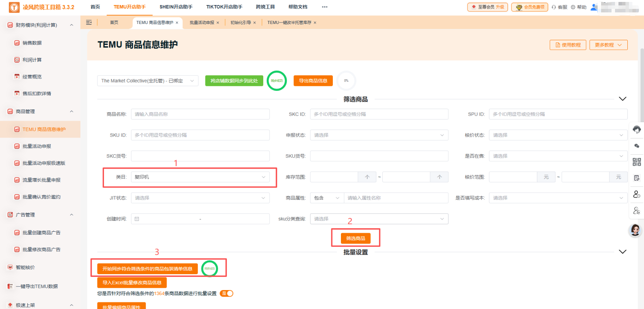Click the 商品名称 input field
The width and height of the screenshot is (644, 309).
200,114
